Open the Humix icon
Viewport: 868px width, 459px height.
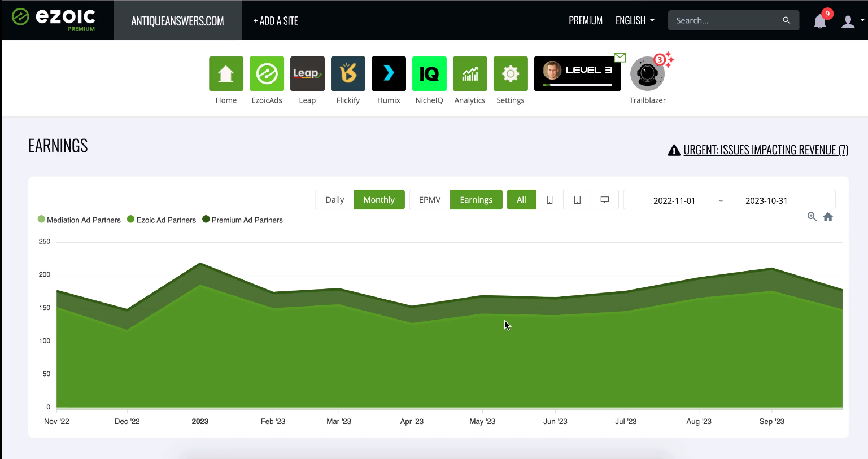click(x=389, y=73)
